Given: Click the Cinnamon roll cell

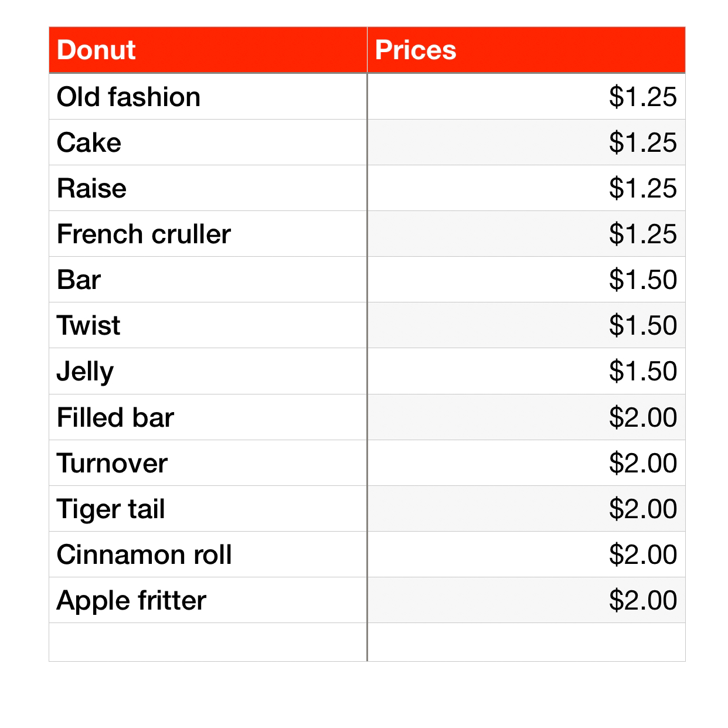Looking at the screenshot, I should [x=208, y=554].
